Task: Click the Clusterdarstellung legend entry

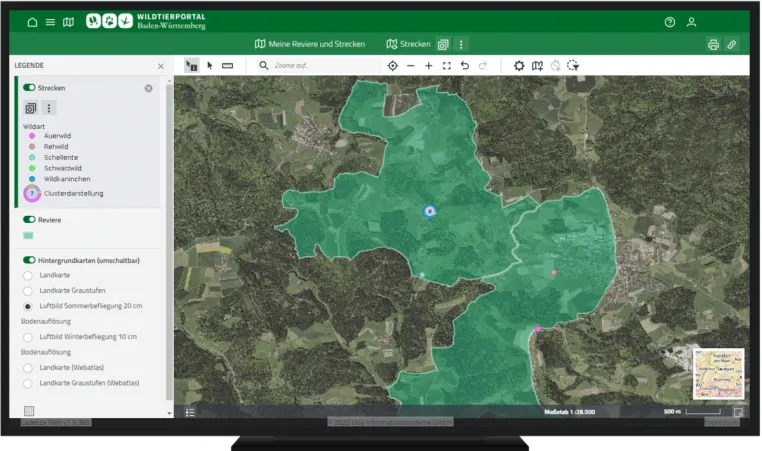Action: [73, 193]
